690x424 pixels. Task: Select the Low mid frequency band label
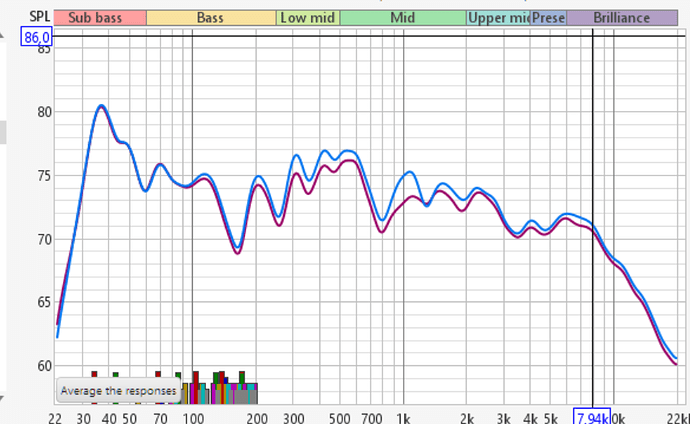(x=308, y=18)
